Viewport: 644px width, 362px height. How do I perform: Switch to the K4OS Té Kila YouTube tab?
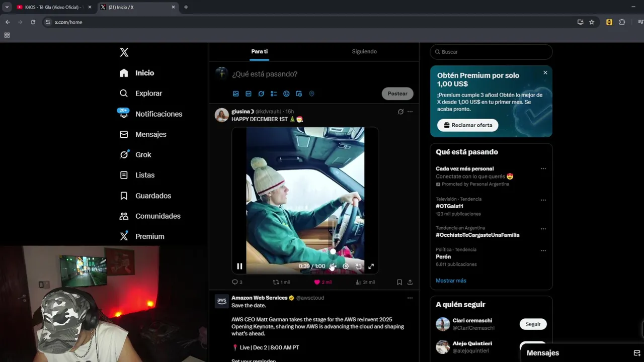click(53, 7)
